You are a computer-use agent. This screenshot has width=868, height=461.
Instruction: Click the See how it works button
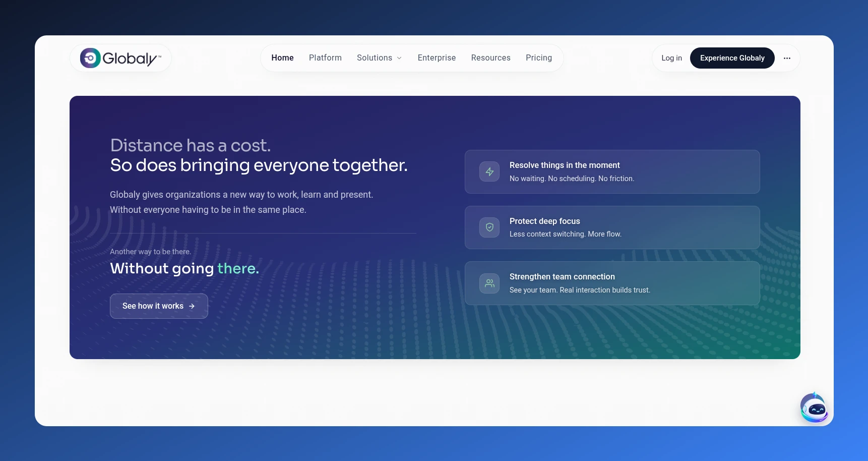[159, 306]
